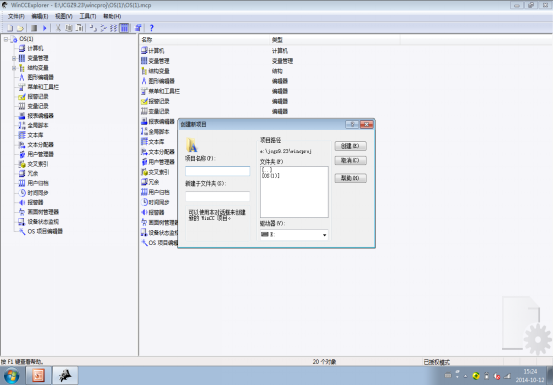Select 全局脚本 in the navigation tree
Screen dimensions: 554x385
coord(38,125)
